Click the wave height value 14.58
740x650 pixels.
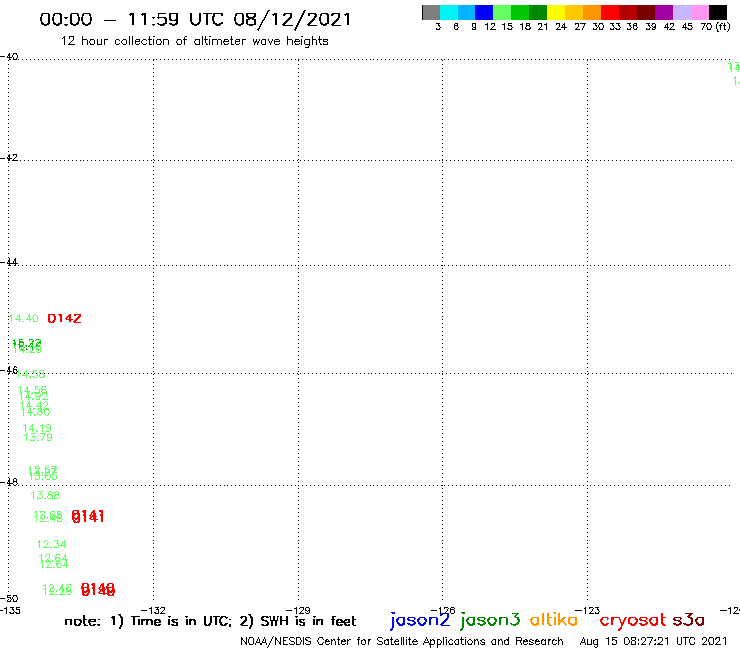(x=31, y=374)
